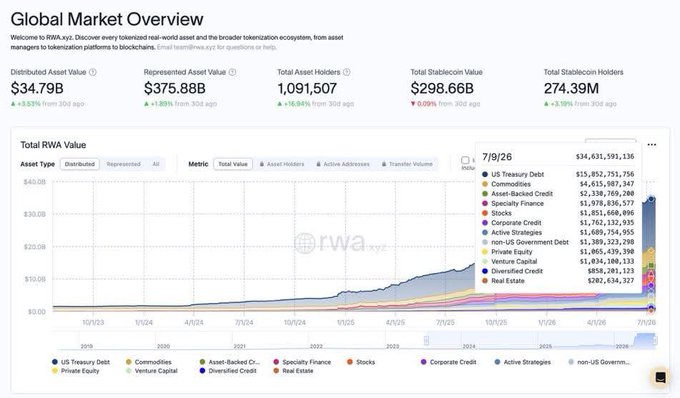The image size is (680, 398).
Task: Click the $20.0B y-axis label
Action: click(35, 247)
